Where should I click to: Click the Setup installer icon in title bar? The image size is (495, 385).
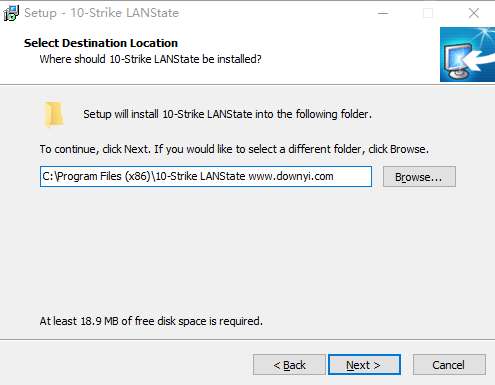pyautogui.click(x=11, y=13)
